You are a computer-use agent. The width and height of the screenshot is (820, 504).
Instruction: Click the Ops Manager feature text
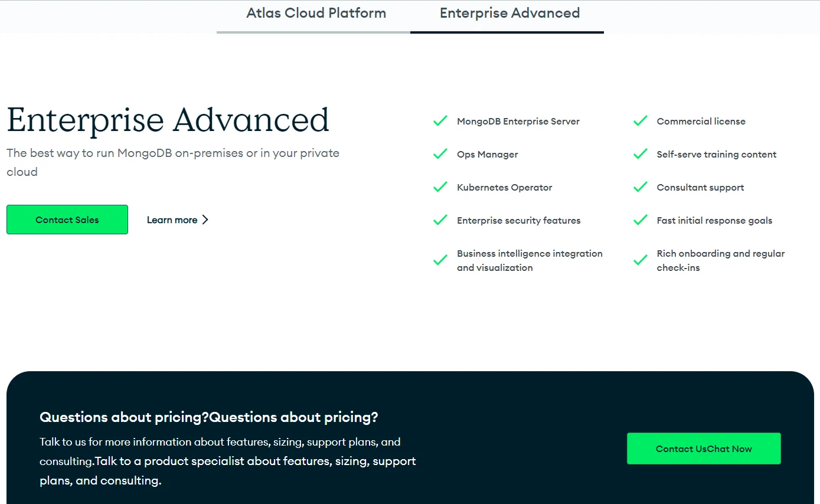[488, 154]
